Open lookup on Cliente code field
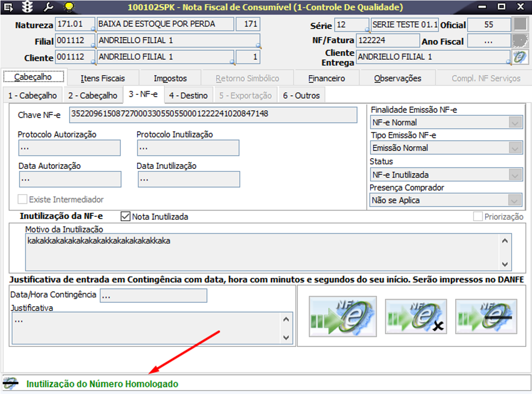 pos(93,62)
